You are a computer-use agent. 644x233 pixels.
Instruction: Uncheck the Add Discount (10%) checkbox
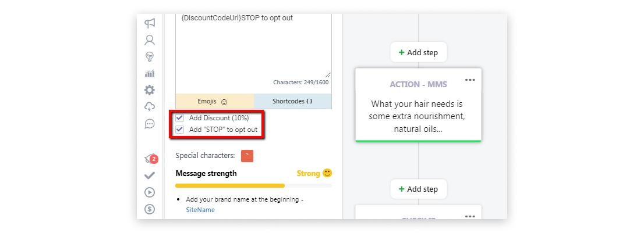coord(179,118)
